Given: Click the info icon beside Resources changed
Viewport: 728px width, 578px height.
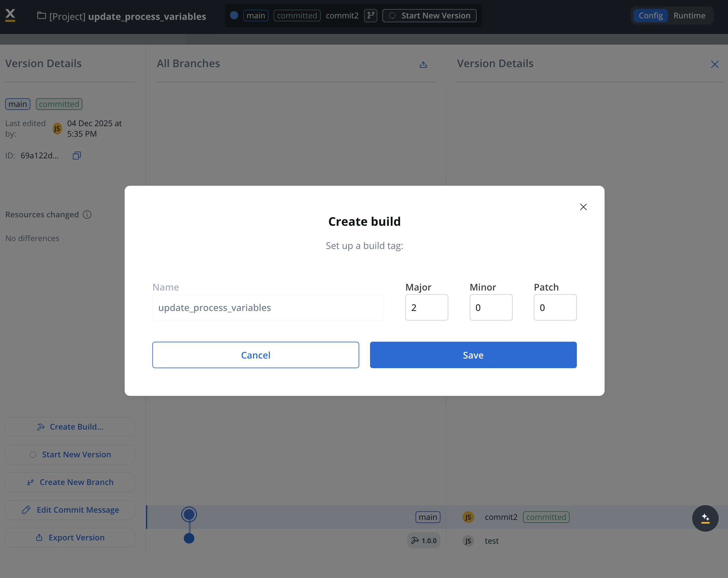Looking at the screenshot, I should tap(87, 215).
